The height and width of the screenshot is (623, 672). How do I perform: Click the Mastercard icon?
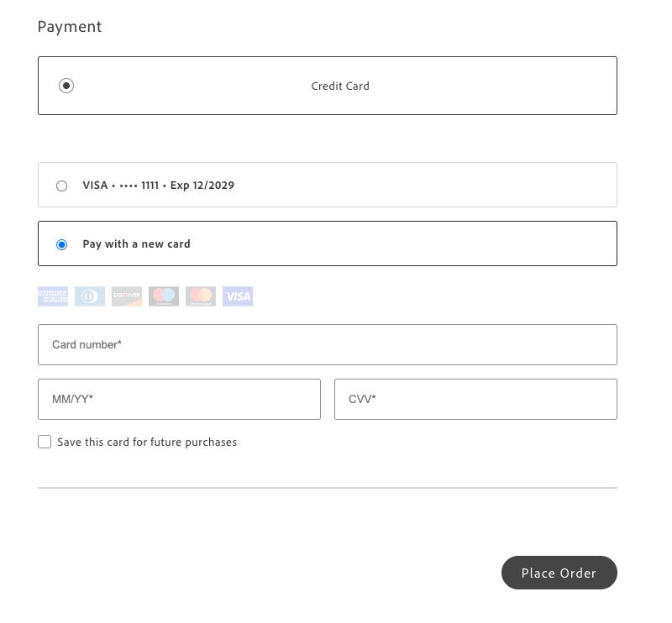click(200, 296)
